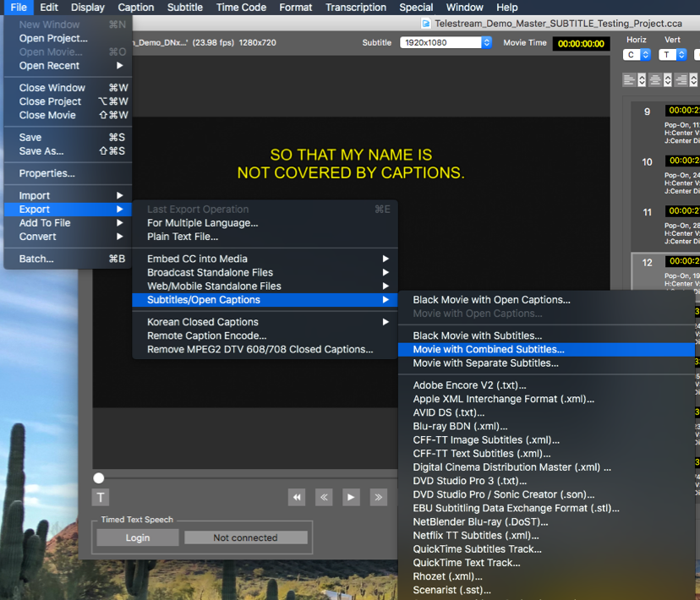Click the play icon in the transport controls
Image resolution: width=700 pixels, height=600 pixels.
pos(351,497)
